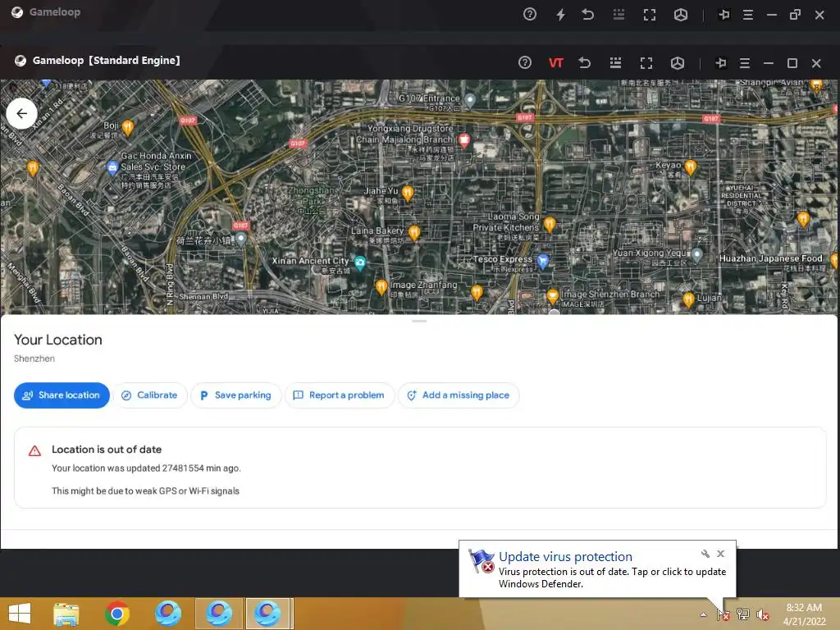
Task: Click Action Center flag tray icon
Action: (724, 614)
